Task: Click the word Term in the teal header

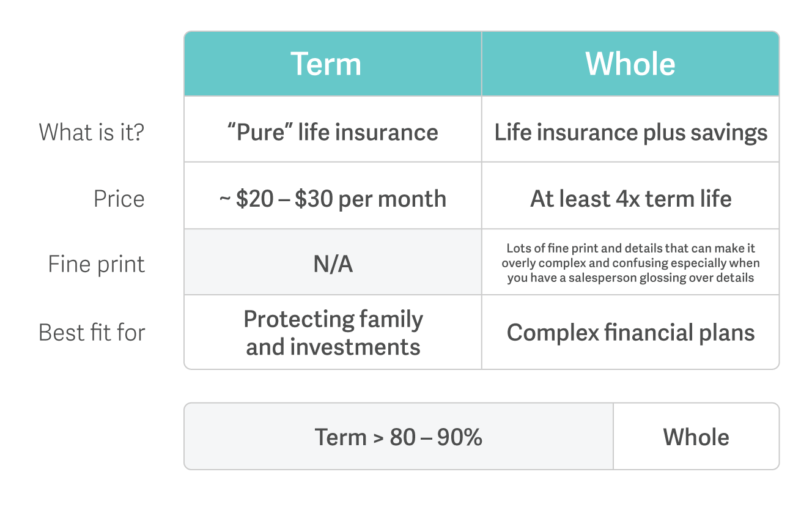Action: point(325,64)
